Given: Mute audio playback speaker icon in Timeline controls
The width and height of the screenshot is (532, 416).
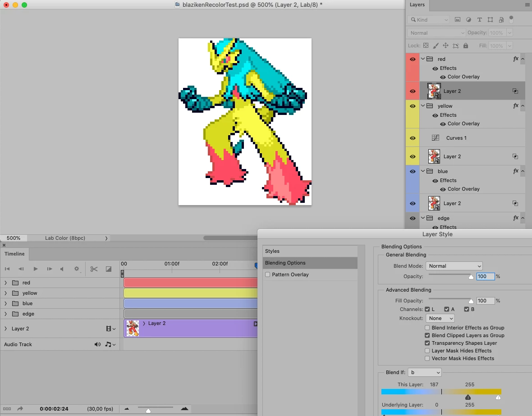Looking at the screenshot, I should (x=62, y=269).
